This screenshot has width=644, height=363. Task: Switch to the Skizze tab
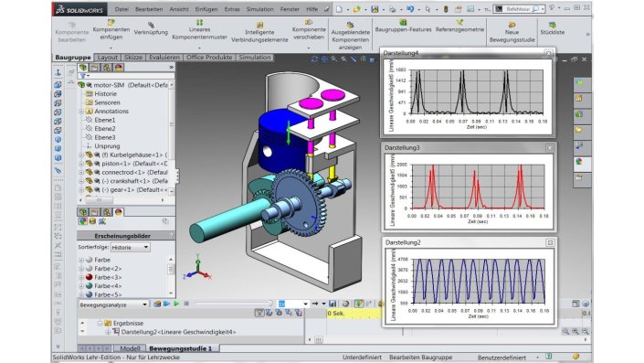(133, 58)
